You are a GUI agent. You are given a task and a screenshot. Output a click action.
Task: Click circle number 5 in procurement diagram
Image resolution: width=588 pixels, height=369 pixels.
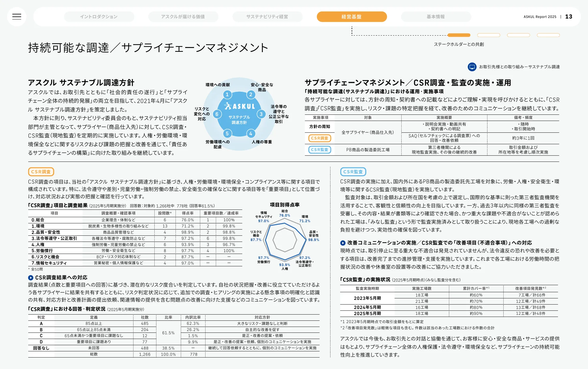pyautogui.click(x=227, y=134)
